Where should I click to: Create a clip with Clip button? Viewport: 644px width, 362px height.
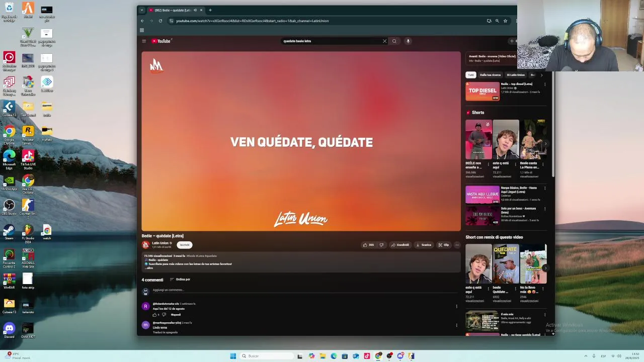(x=443, y=245)
